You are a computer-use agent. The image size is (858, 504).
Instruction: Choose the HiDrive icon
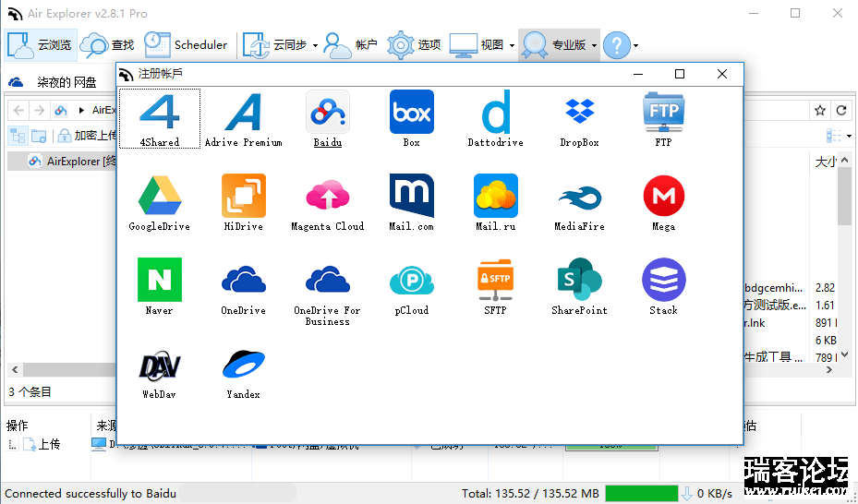click(243, 197)
